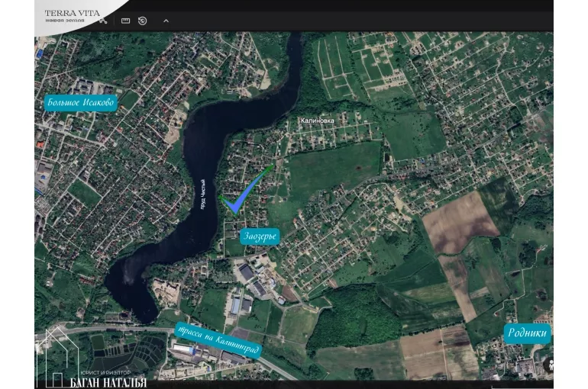588x389 pixels.
Task: Click the Родники location label
Action: [x=528, y=333]
